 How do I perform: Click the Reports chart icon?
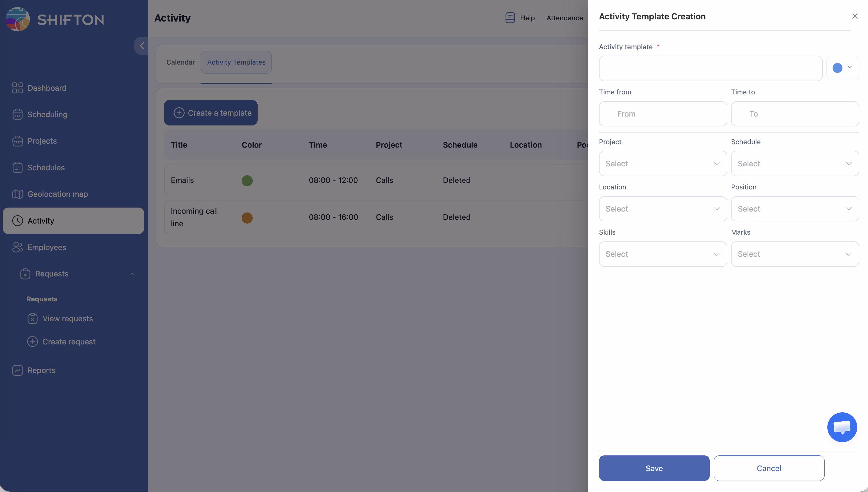coord(18,370)
